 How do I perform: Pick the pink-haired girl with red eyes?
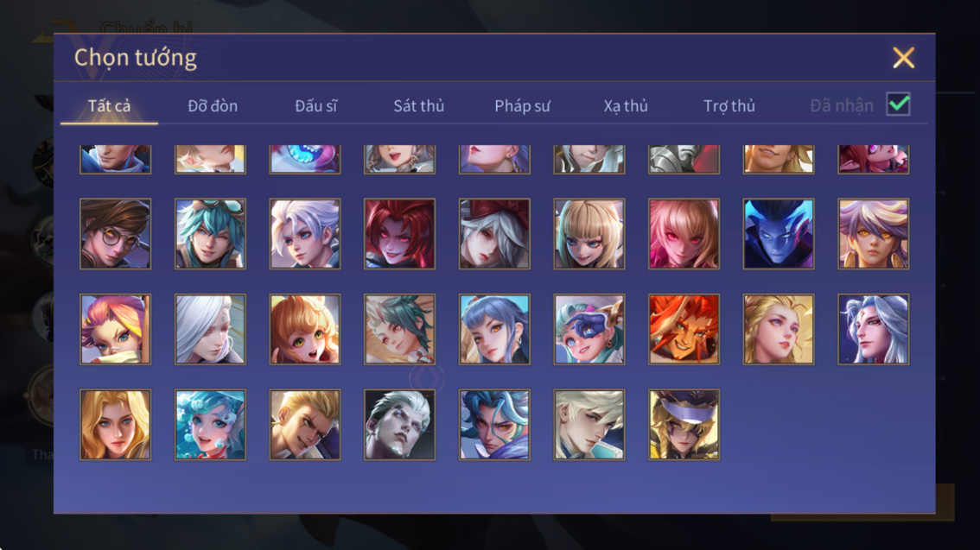pyautogui.click(x=684, y=234)
